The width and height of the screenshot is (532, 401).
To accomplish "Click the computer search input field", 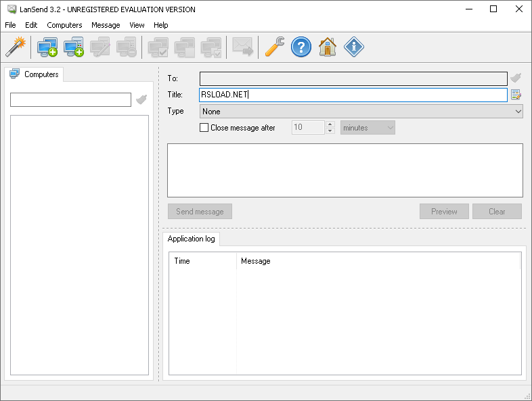I will [x=70, y=100].
